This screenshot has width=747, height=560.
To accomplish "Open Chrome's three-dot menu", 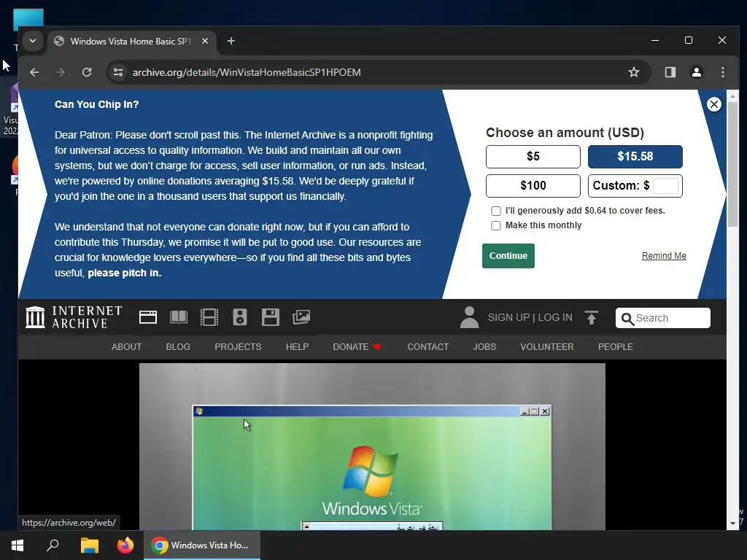I will [723, 72].
